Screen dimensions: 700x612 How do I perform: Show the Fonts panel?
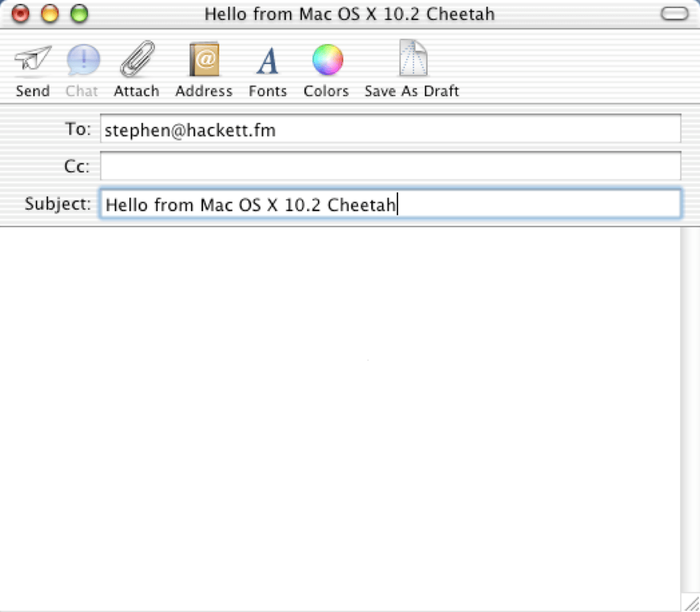(x=268, y=70)
